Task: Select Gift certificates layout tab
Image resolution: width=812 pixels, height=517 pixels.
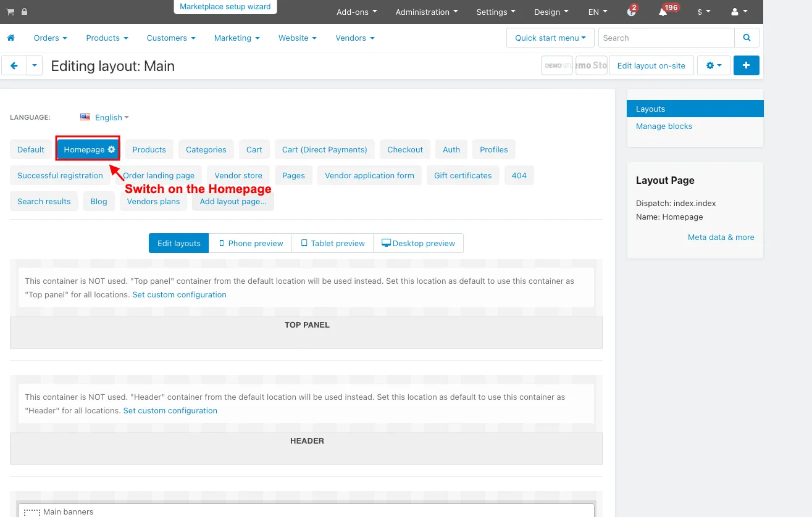Action: coord(463,175)
